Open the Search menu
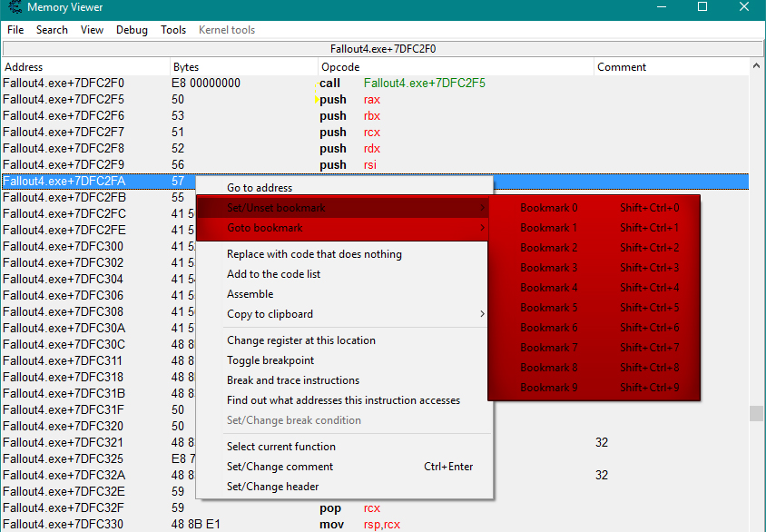This screenshot has height=532, width=766. [52, 30]
